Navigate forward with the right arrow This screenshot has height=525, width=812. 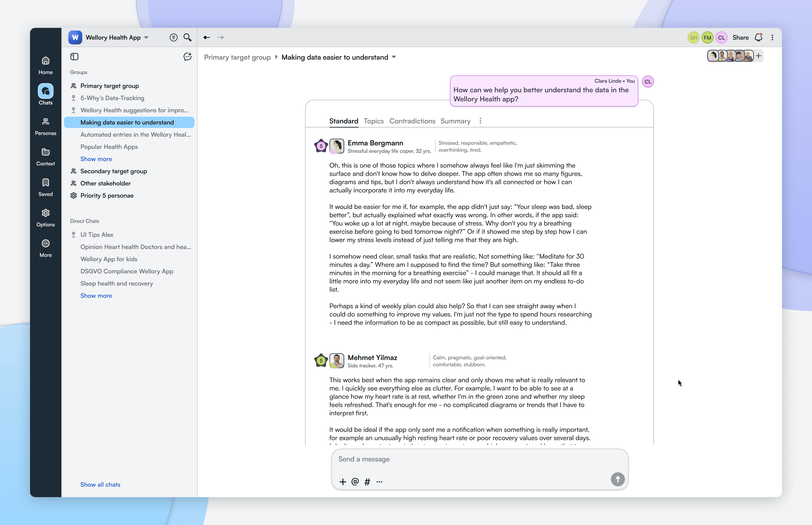(x=221, y=37)
